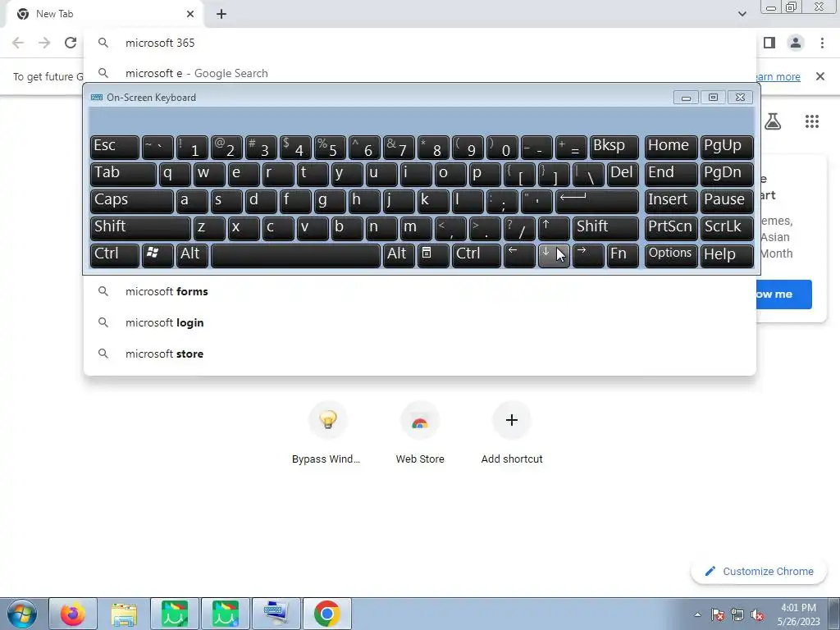This screenshot has width=840, height=630.
Task: Toggle the left Alt key
Action: (192, 256)
